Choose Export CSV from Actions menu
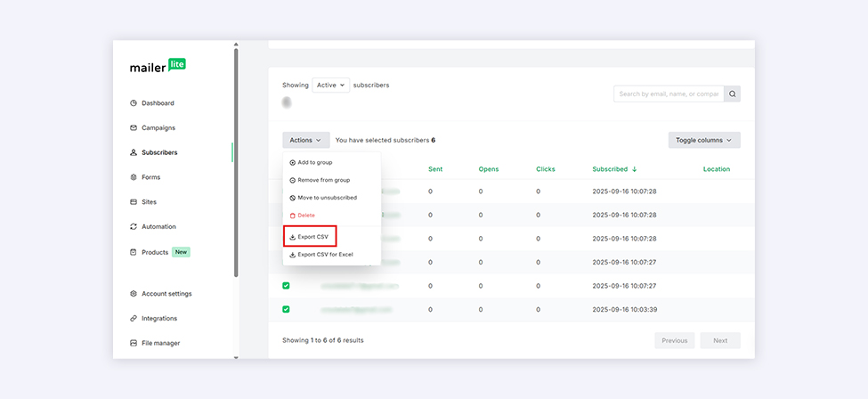 [310, 237]
